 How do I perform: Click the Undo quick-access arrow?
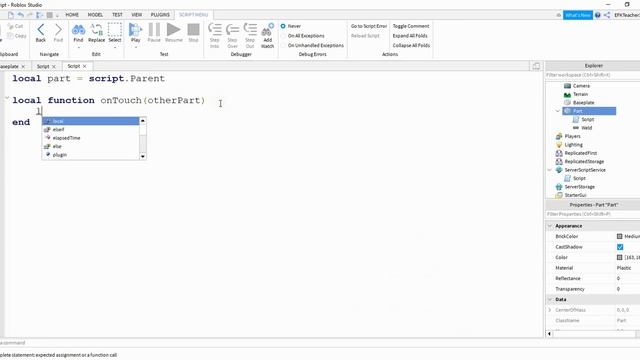tap(20, 15)
